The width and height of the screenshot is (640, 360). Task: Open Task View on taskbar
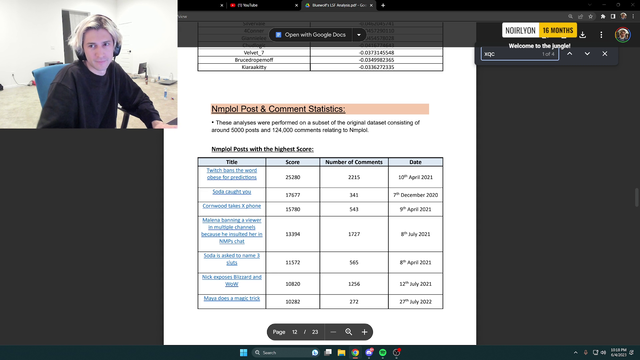(x=328, y=352)
